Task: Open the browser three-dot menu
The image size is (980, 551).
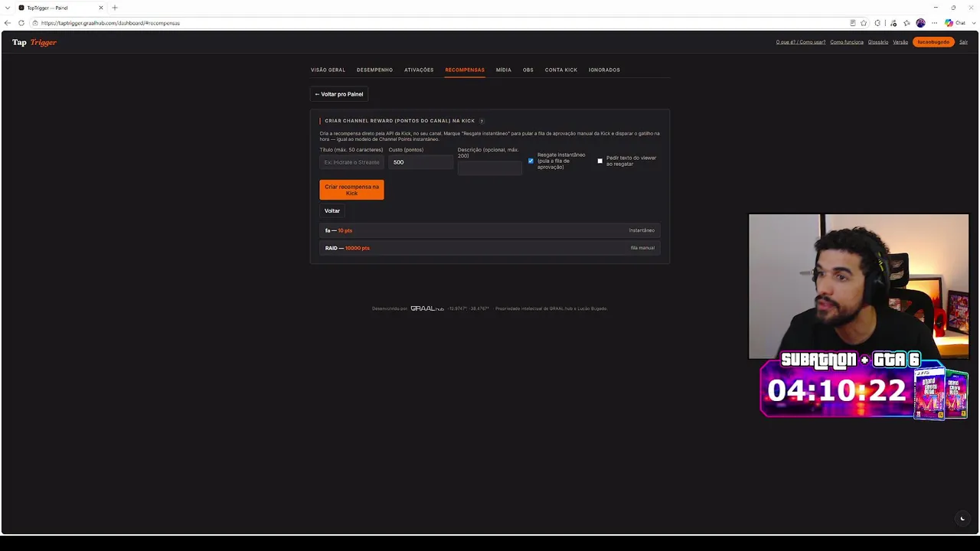Action: click(934, 23)
